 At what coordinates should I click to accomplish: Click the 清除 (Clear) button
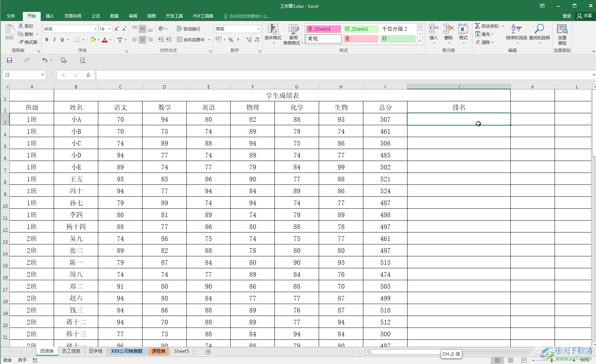coord(485,42)
